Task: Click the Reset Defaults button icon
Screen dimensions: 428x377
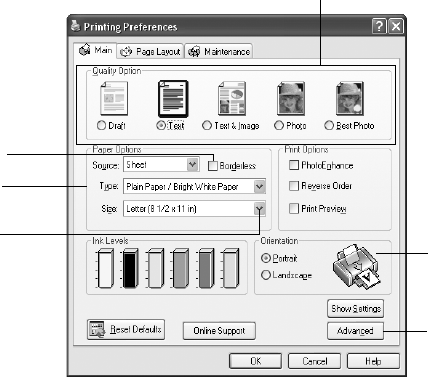Action: 97,329
